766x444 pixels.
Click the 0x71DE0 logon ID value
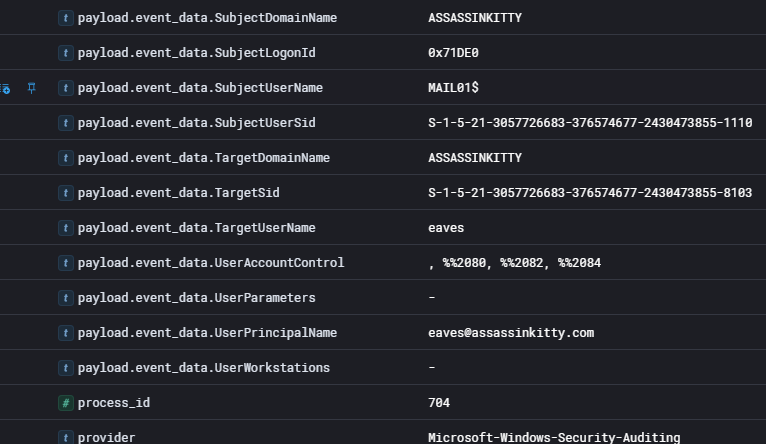point(453,53)
